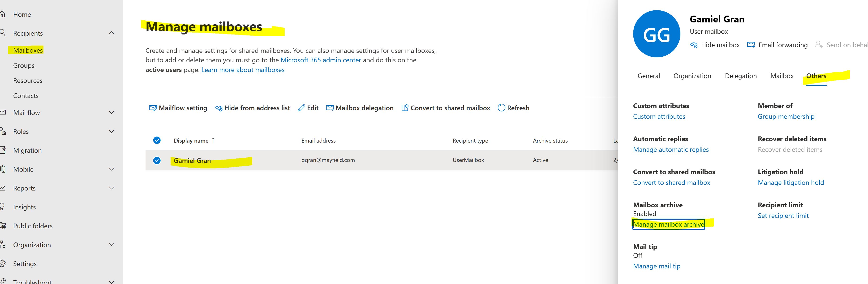
Task: Click the Mailflow setting envelope icon
Action: 153,108
